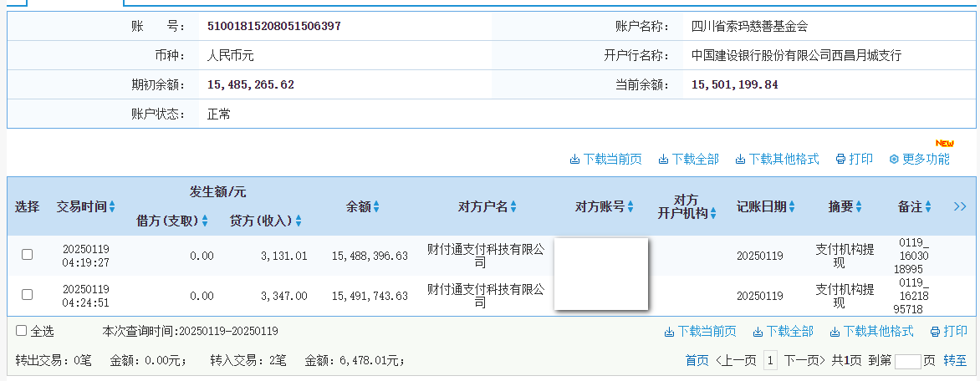Click top 下载全部 download all link
Image resolution: width=980 pixels, height=381 pixels.
point(689,160)
